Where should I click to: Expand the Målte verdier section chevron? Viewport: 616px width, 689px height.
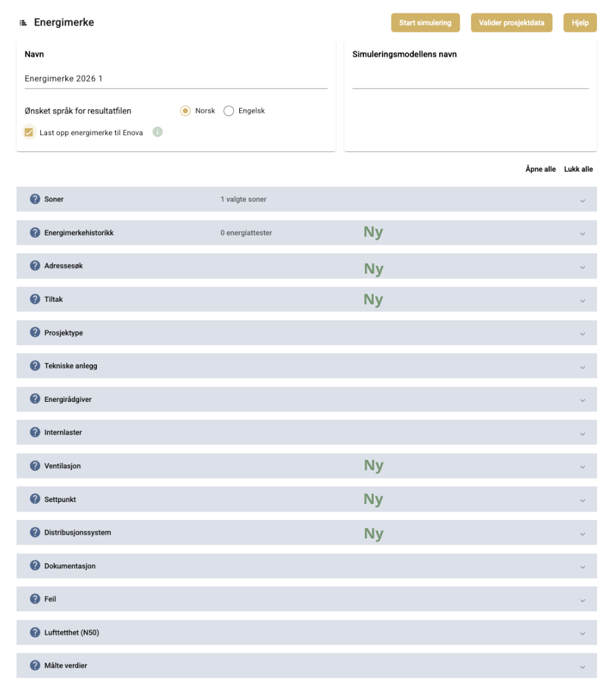tap(582, 667)
